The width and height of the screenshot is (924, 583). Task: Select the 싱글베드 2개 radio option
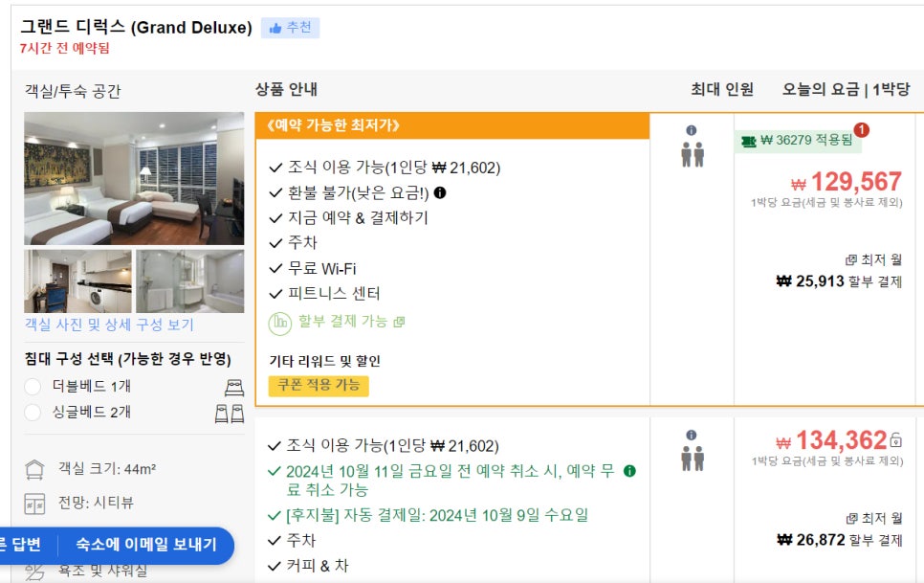pyautogui.click(x=33, y=413)
